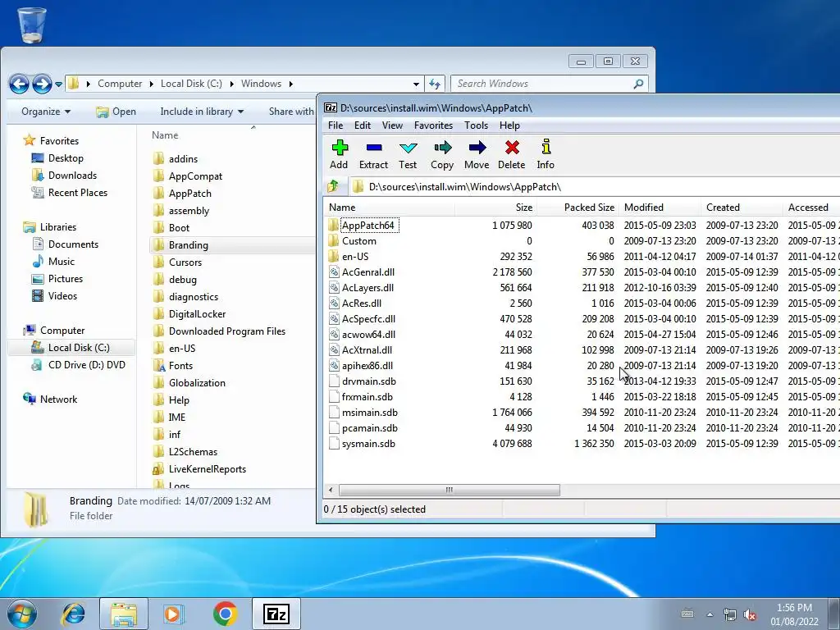Viewport: 840px width, 630px height.
Task: Select the Fonts folder in Explorer
Action: 180,366
